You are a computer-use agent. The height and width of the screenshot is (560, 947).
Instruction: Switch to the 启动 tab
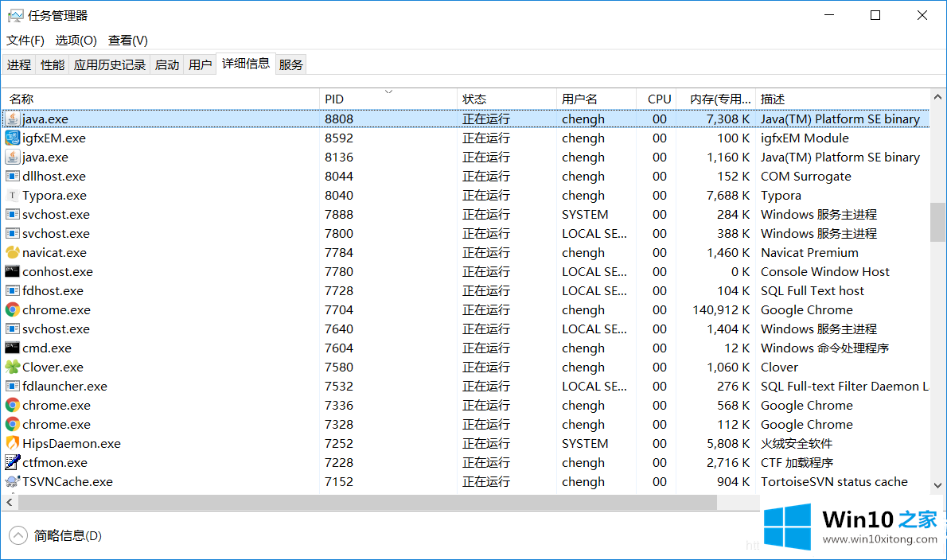pyautogui.click(x=167, y=64)
